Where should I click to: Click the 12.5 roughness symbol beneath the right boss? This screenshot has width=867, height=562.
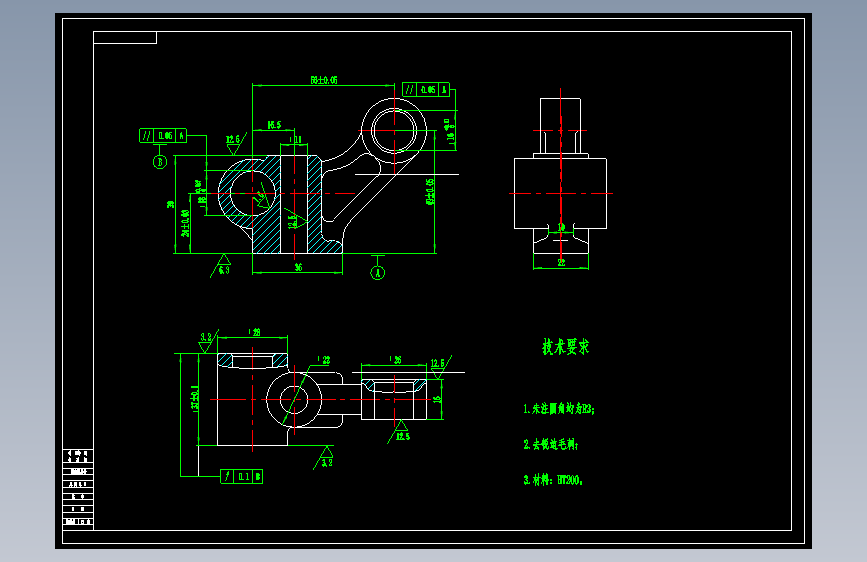[x=399, y=432]
